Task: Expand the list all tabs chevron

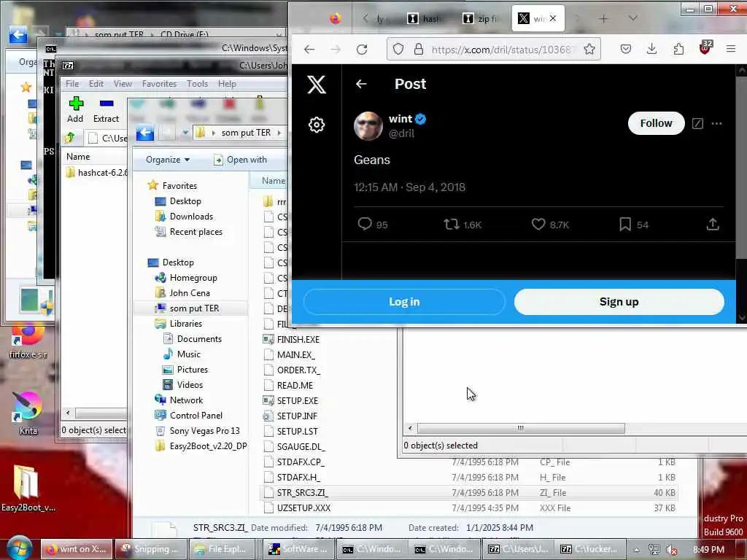Action: (632, 18)
